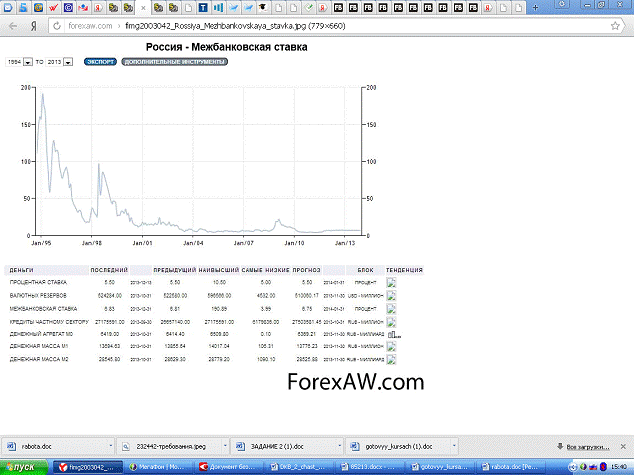Close the downloads bar
This screenshot has height=475, width=634.
tap(623, 447)
